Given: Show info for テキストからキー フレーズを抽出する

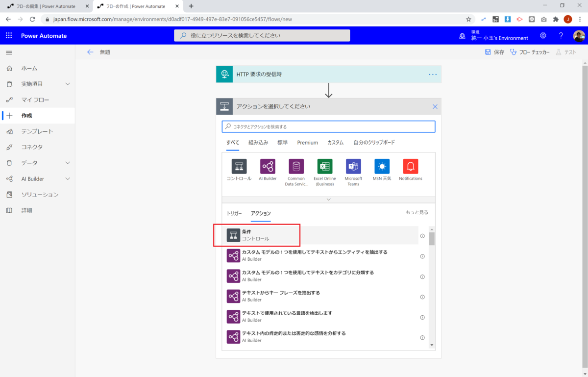Looking at the screenshot, I should 422,297.
